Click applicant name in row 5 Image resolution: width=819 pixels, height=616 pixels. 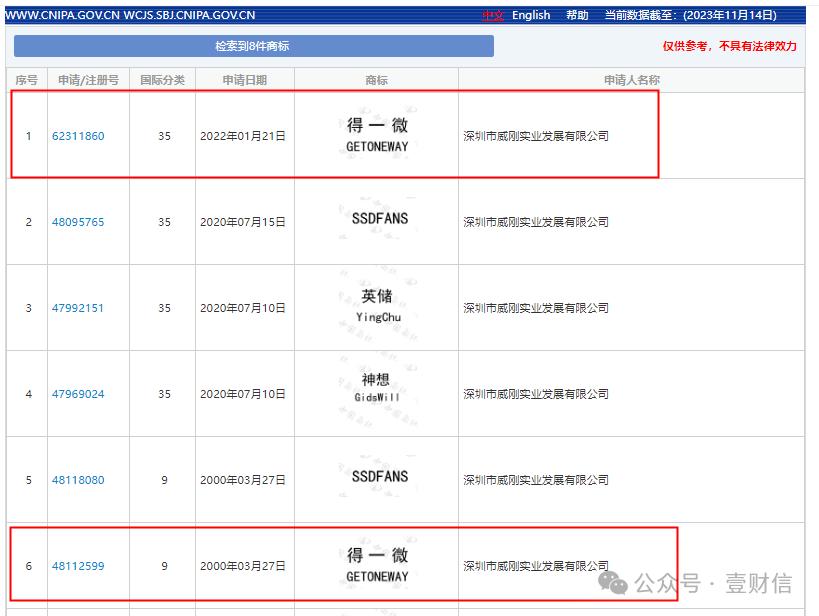[536, 480]
